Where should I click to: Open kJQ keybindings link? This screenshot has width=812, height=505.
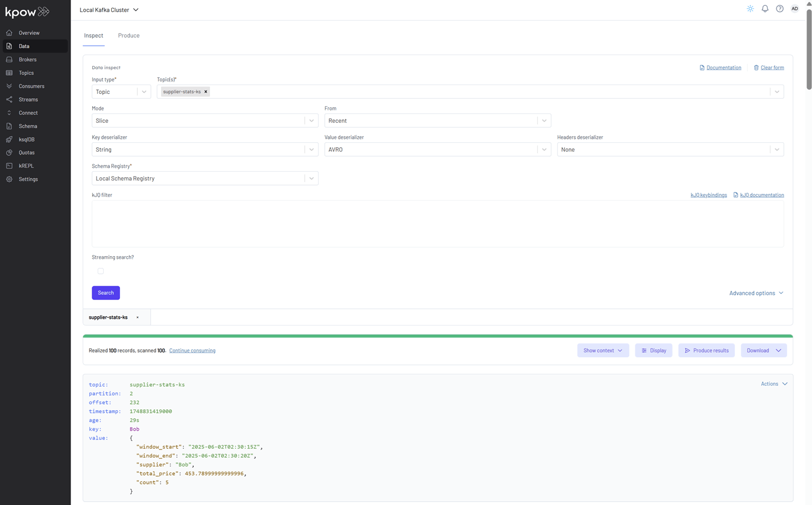pyautogui.click(x=709, y=195)
